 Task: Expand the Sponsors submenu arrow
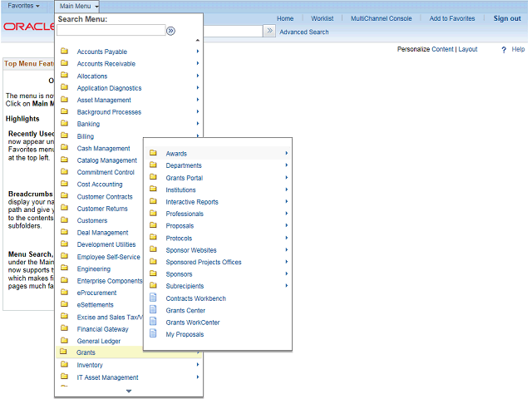click(287, 273)
